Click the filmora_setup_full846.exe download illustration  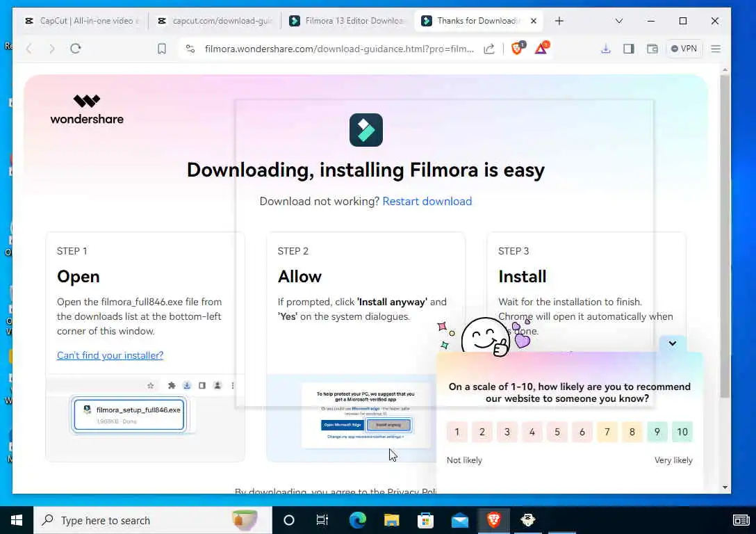point(129,414)
